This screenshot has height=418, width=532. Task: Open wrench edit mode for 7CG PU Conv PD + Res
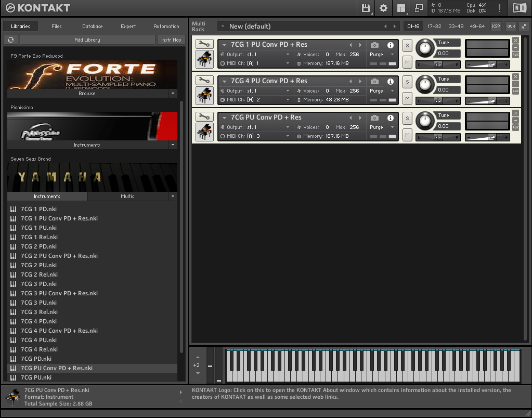click(204, 116)
